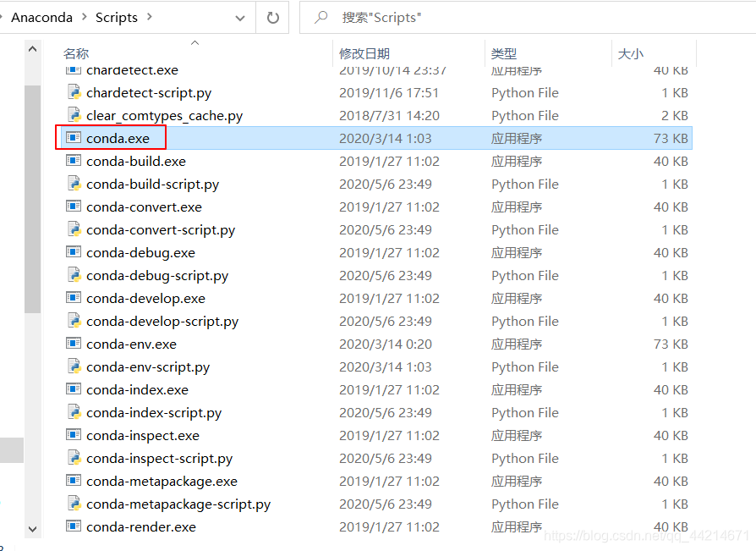756x551 pixels.
Task: Click the search Scripts input field
Action: [528, 18]
